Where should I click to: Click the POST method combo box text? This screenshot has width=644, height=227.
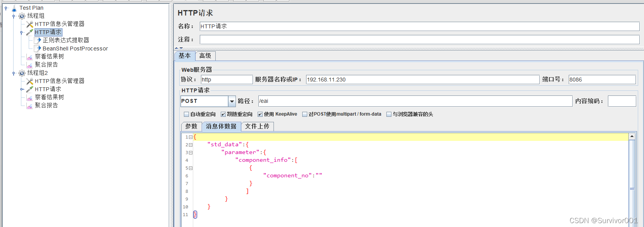[x=204, y=101]
